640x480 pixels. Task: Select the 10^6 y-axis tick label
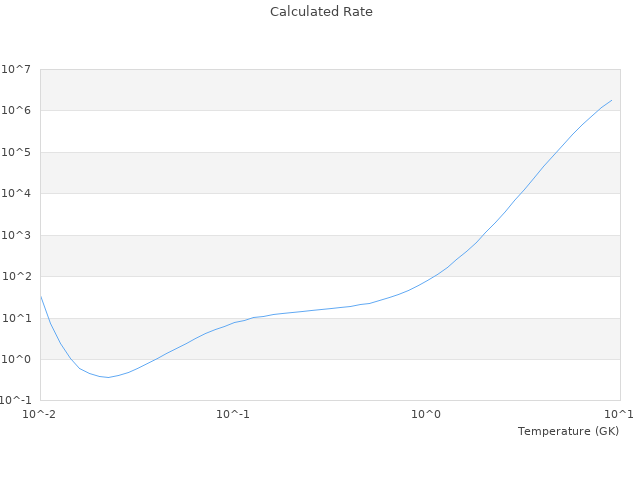(16, 111)
